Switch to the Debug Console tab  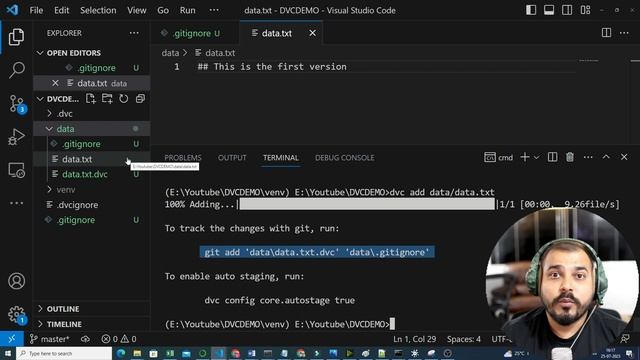point(344,158)
